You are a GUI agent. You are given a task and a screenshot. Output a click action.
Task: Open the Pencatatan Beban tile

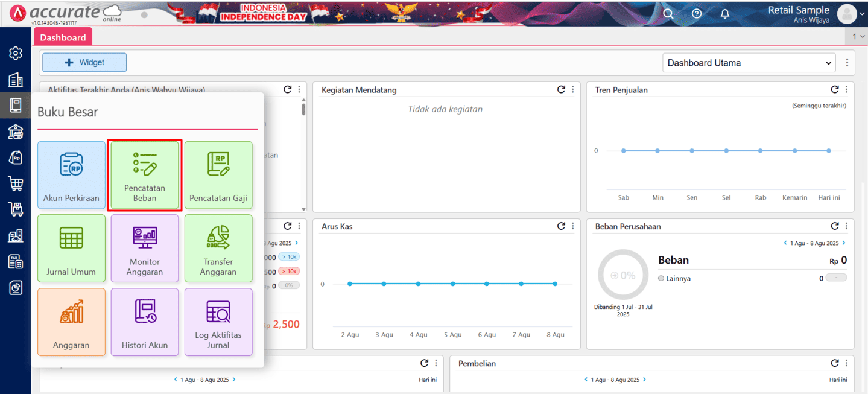145,176
